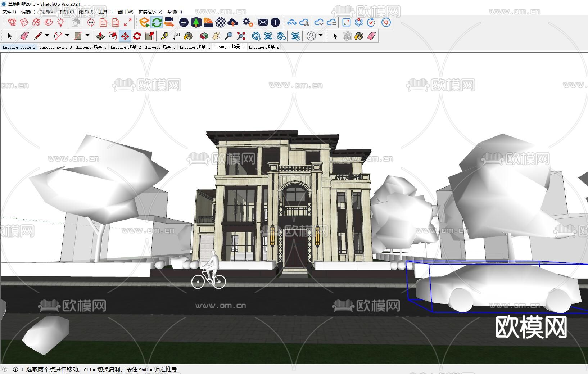Click the red paint palette icon
The image size is (588, 374).
pos(49,22)
